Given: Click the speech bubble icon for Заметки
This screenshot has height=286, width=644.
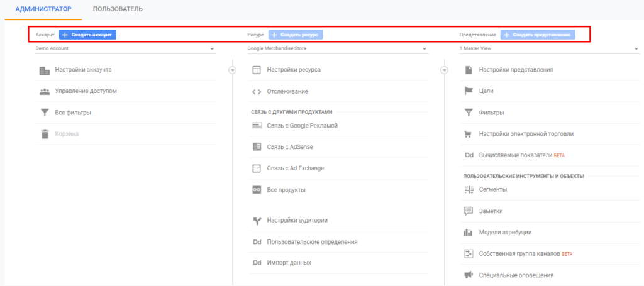Looking at the screenshot, I should [469, 211].
